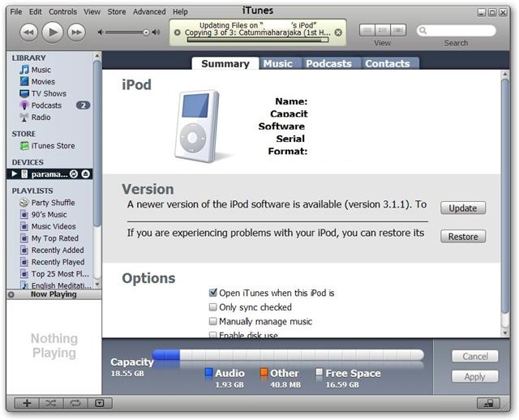Viewport: 519px width, 420px height.
Task: Toggle the repeat button
Action: pyautogui.click(x=75, y=403)
